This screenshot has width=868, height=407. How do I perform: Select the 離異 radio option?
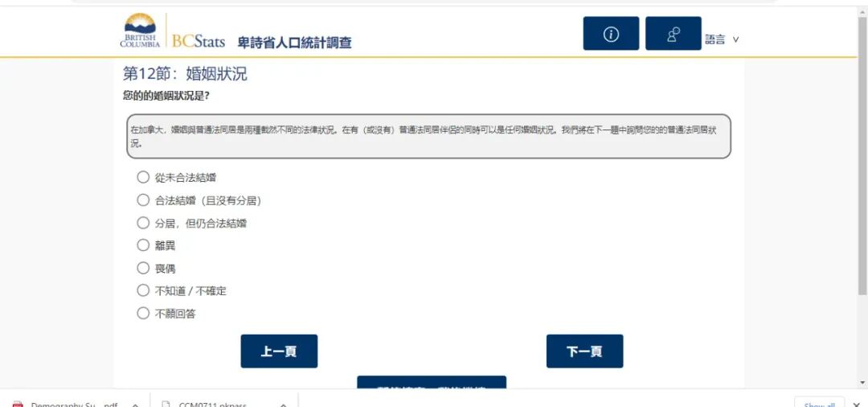click(143, 245)
